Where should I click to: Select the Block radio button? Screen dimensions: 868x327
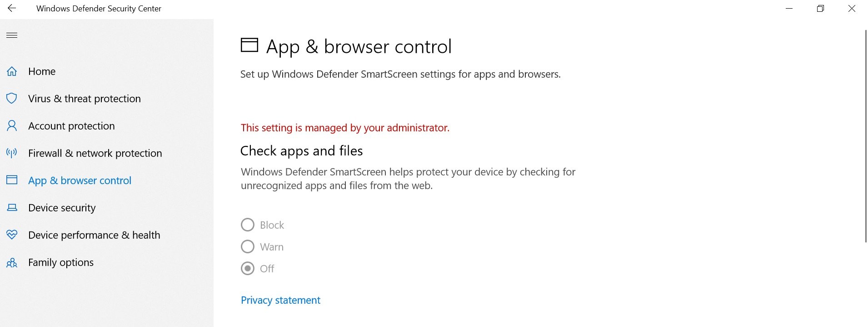[248, 225]
